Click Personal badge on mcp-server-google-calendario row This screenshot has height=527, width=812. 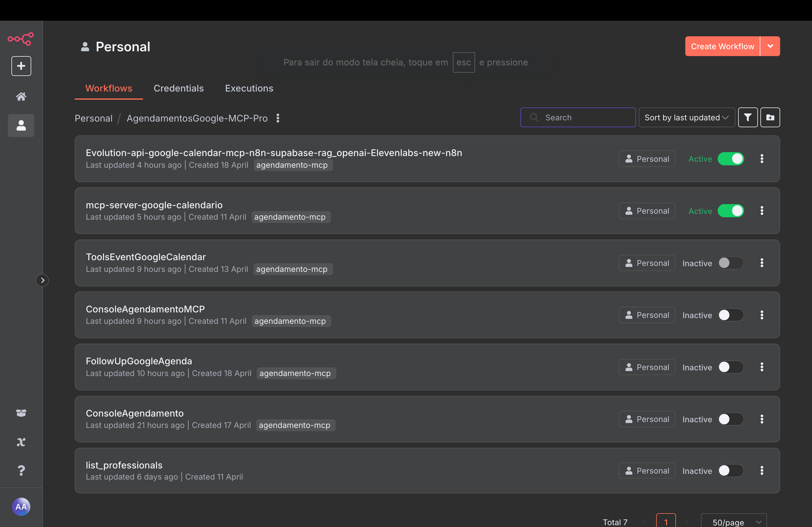647,211
